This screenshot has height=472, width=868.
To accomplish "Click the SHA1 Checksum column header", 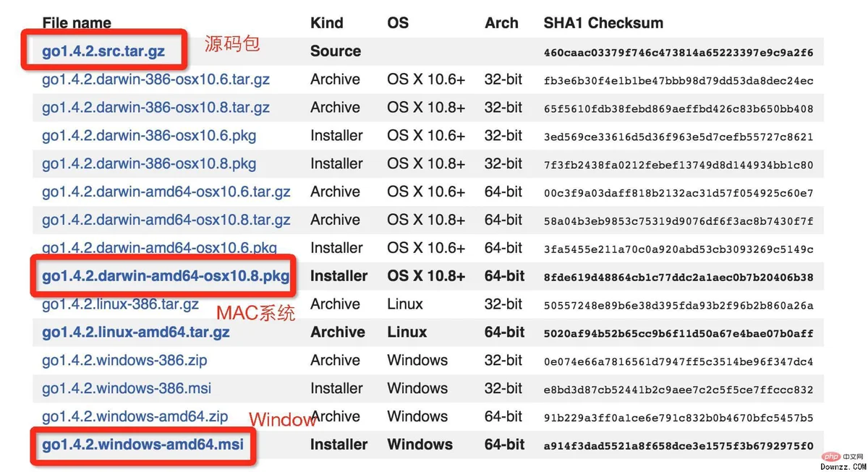I will tap(603, 23).
